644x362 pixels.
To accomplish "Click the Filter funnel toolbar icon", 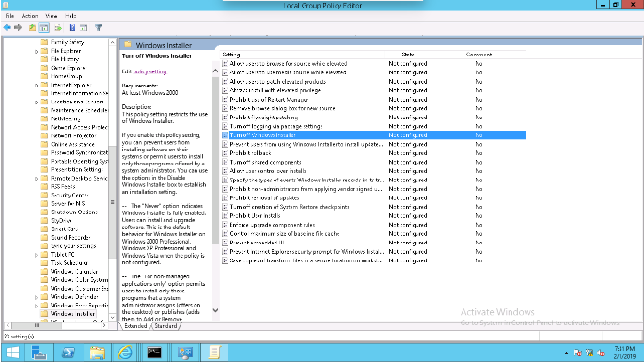I will pyautogui.click(x=98, y=27).
